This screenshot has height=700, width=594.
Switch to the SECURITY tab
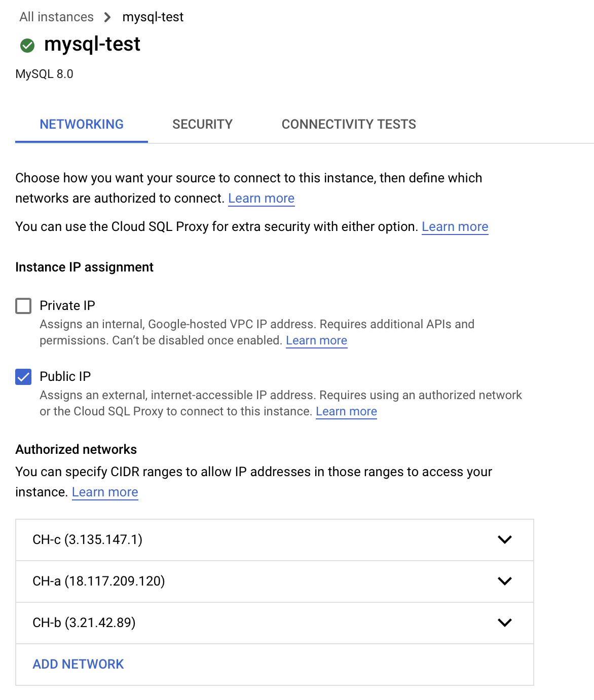tap(202, 124)
